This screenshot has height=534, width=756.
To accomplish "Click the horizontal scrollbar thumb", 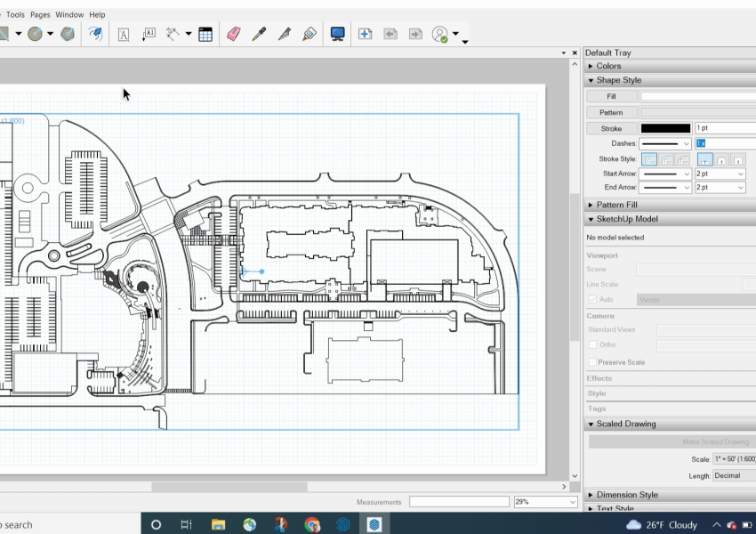I will point(229,487).
